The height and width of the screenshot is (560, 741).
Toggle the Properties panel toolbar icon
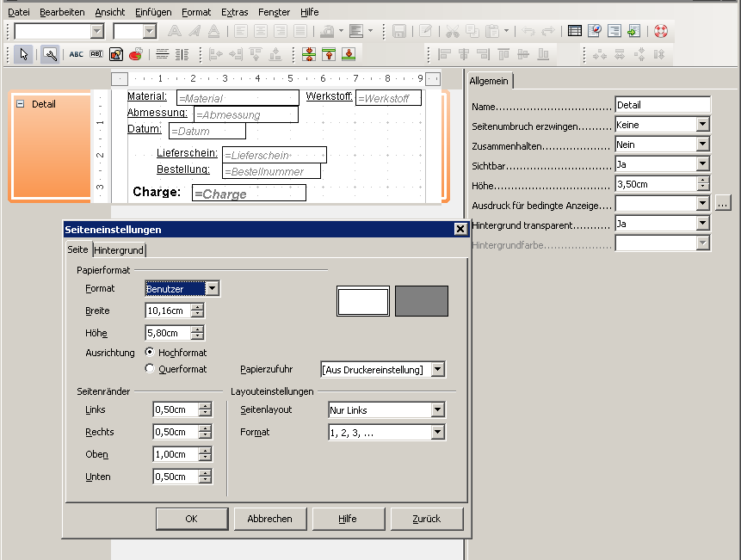pyautogui.click(x=614, y=31)
